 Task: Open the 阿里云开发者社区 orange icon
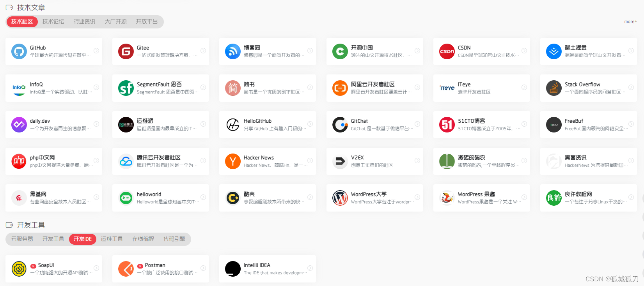(340, 88)
